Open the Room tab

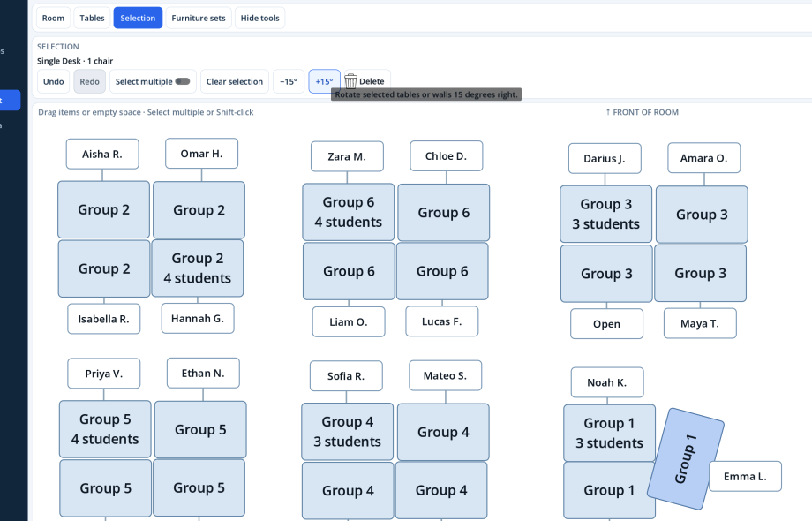pyautogui.click(x=53, y=19)
